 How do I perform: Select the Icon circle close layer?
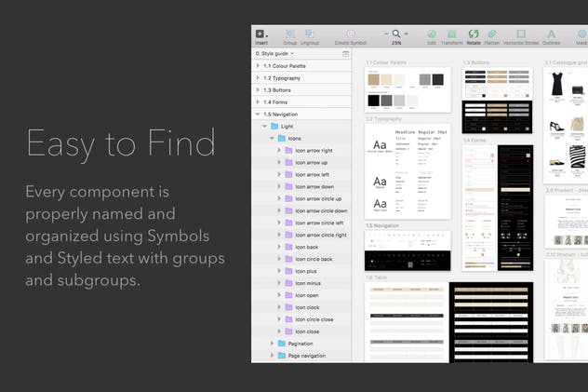(313, 319)
